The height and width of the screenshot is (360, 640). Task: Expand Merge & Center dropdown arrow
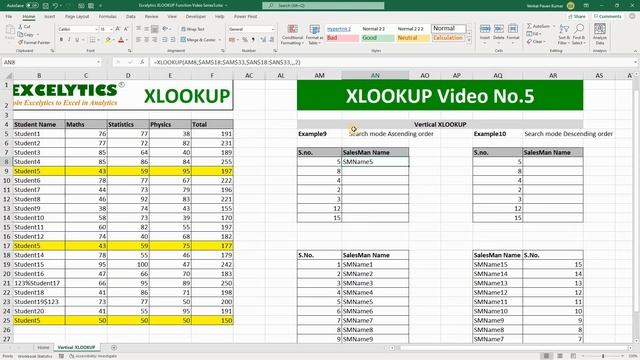(x=220, y=40)
